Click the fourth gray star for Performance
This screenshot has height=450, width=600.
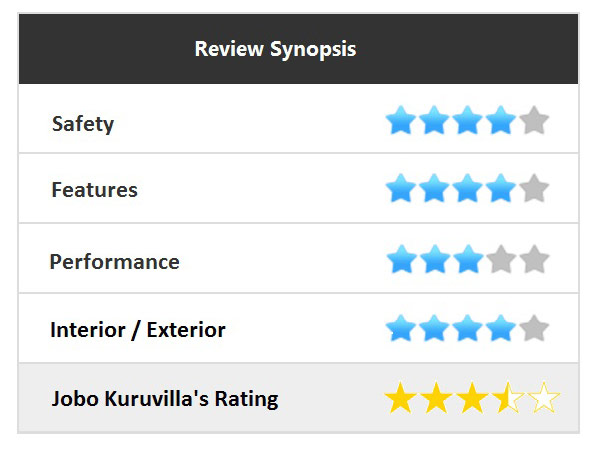[501, 260]
